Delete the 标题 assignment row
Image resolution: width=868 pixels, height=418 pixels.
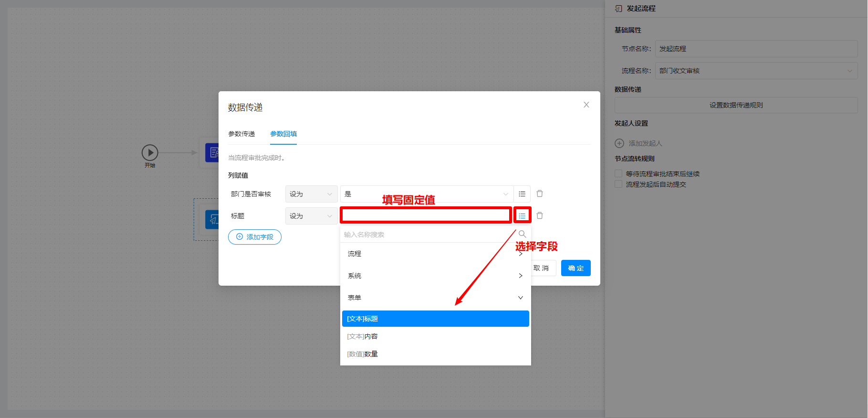coord(540,215)
